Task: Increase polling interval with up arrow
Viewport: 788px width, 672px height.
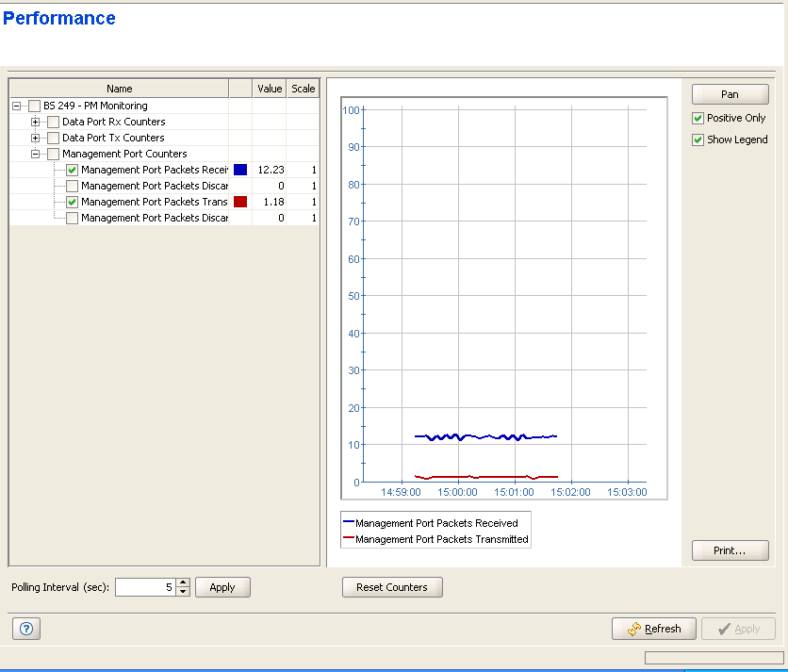Action: [x=183, y=582]
